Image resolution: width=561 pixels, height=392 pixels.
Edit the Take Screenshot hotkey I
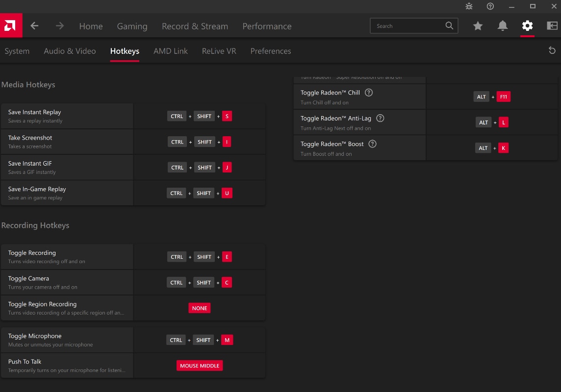[227, 142]
